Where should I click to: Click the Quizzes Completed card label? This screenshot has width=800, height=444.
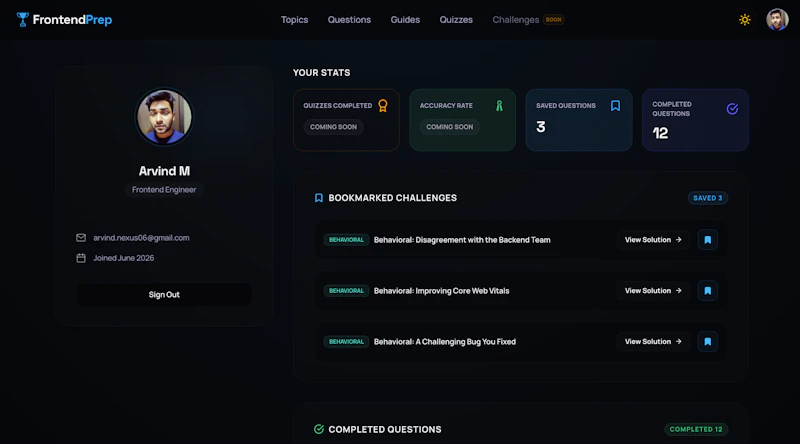pos(338,106)
